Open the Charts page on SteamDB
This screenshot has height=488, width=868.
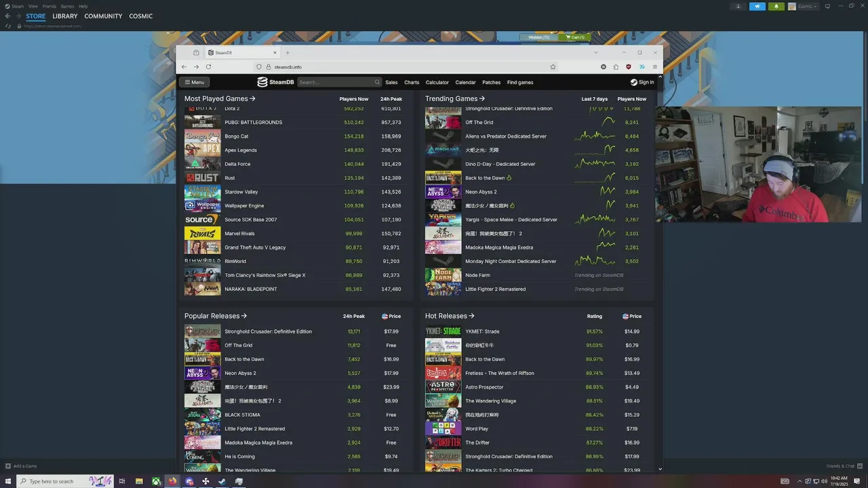click(412, 82)
